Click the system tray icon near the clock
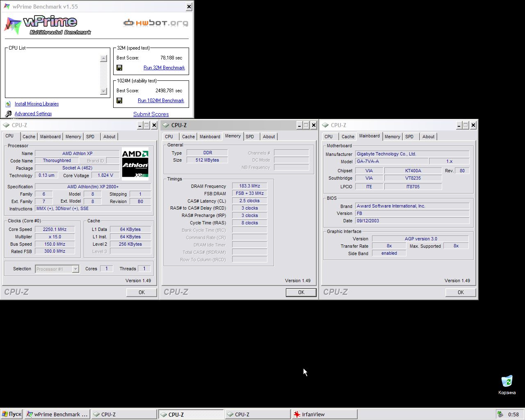The height and width of the screenshot is (420, 525). pyautogui.click(x=500, y=414)
